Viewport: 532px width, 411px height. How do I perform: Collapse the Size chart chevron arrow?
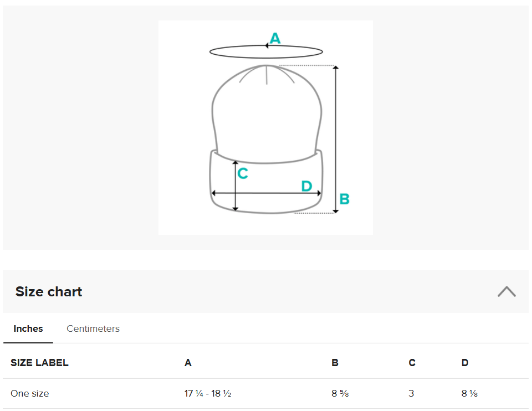tap(506, 291)
